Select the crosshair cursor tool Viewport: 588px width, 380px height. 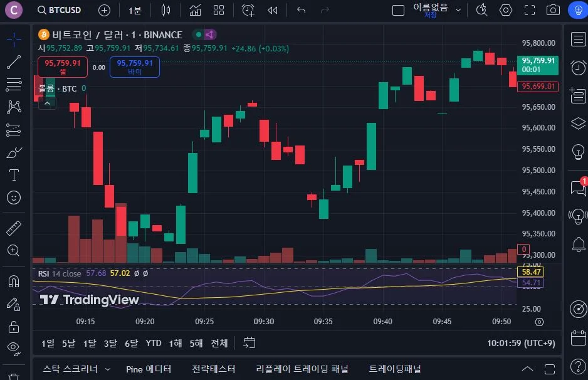coord(14,40)
